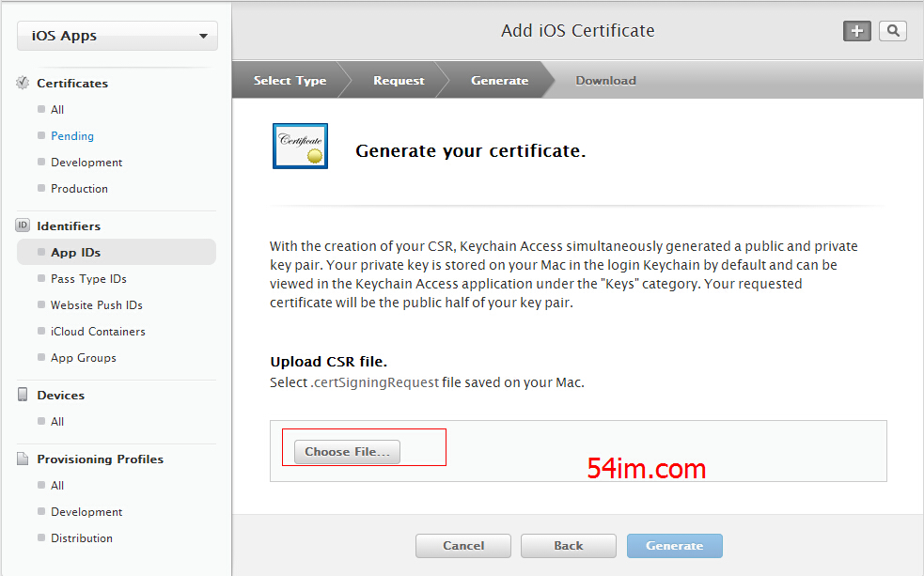This screenshot has width=924, height=576.
Task: Click the Devices section heading
Action: [61, 396]
